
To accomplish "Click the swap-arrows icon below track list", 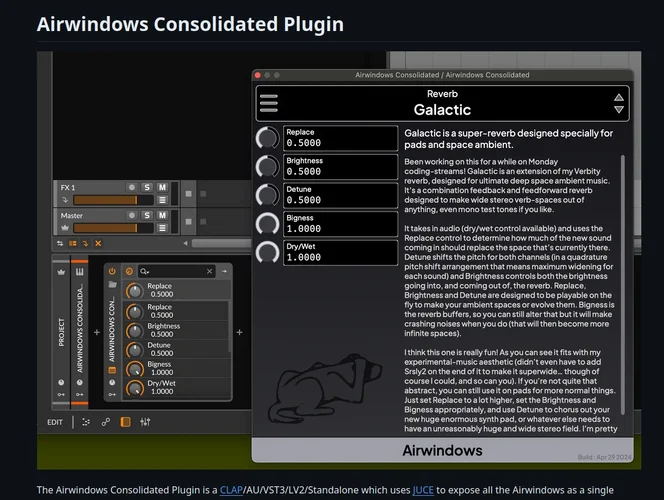I will [x=60, y=243].
